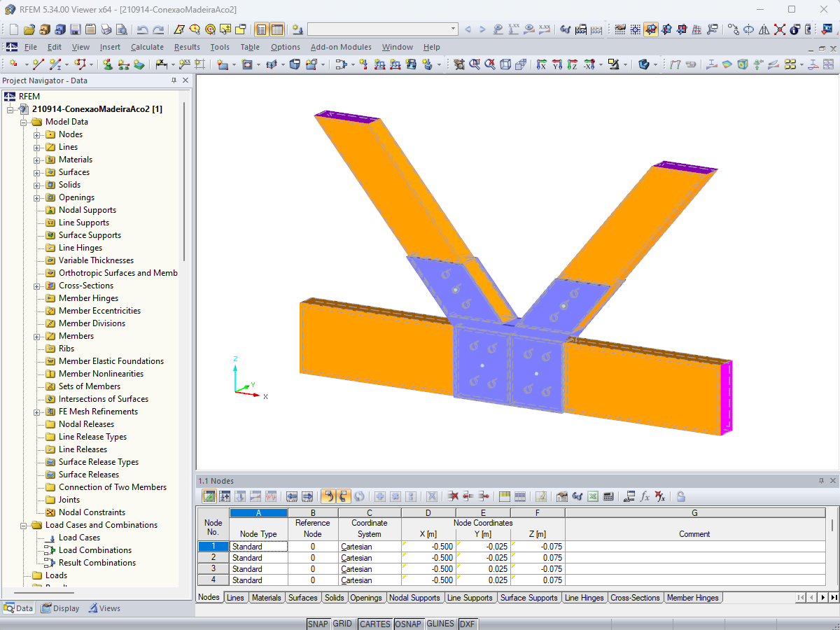
Task: Toggle the Table display icon
Action: pos(277,29)
